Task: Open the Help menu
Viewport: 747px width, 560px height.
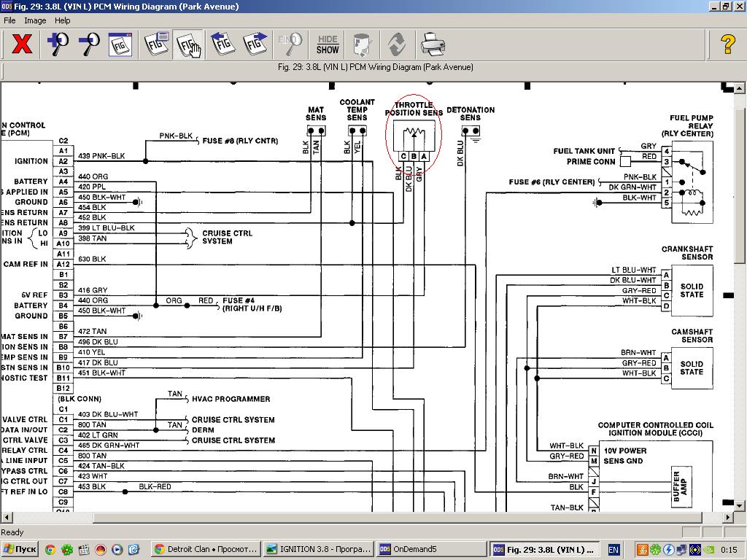Action: click(63, 20)
